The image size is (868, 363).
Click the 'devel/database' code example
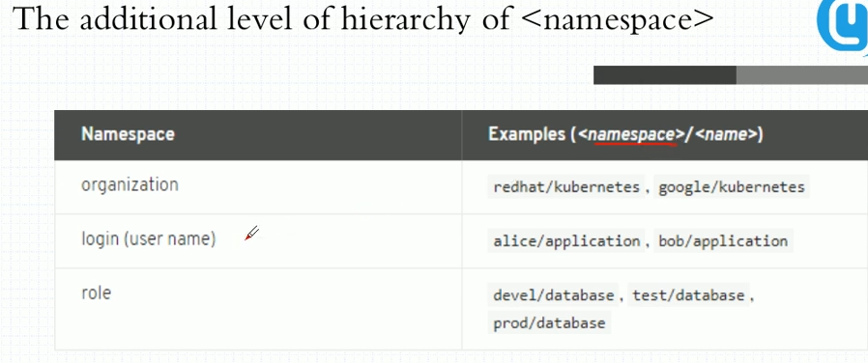coord(554,295)
